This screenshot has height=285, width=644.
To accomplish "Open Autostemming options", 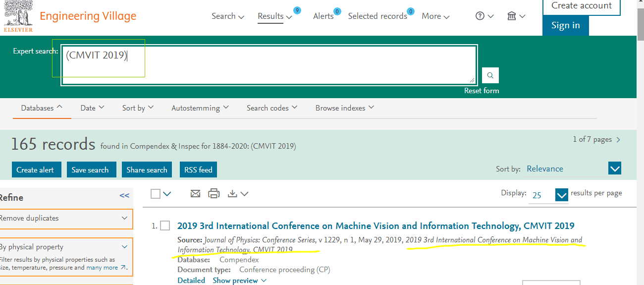I will 200,108.
